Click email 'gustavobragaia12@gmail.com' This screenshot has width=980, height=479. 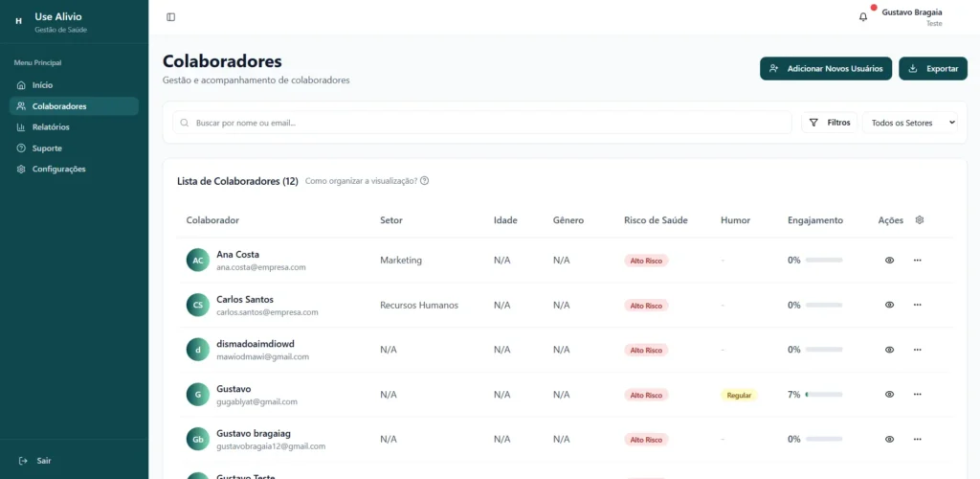[271, 446]
